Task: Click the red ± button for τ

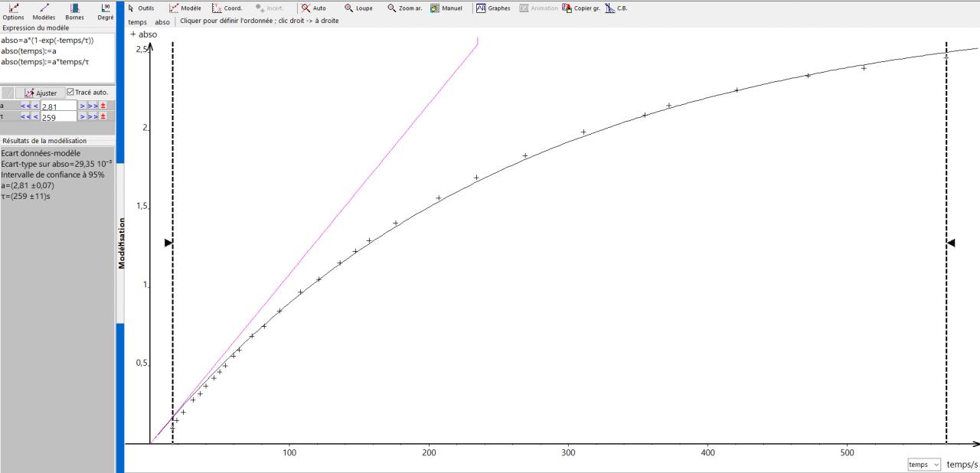Action: (103, 117)
